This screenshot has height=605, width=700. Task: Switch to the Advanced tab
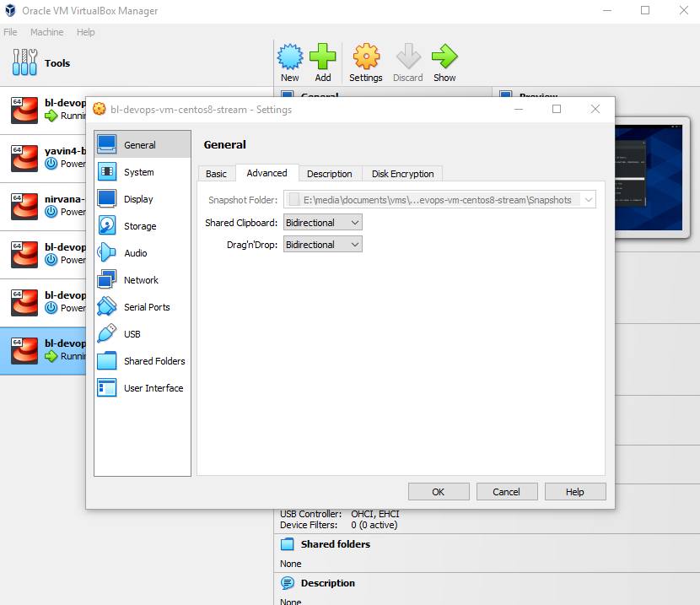tap(267, 173)
